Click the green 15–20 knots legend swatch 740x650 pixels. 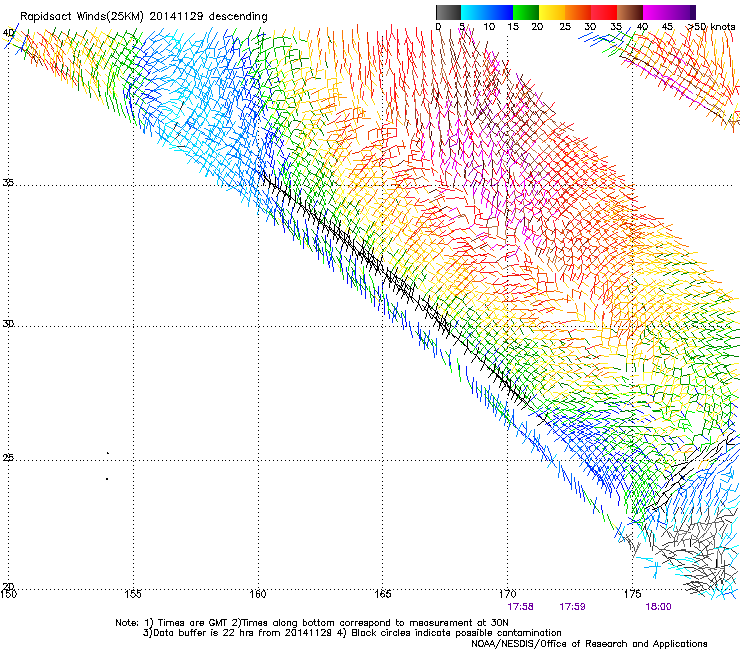526,12
